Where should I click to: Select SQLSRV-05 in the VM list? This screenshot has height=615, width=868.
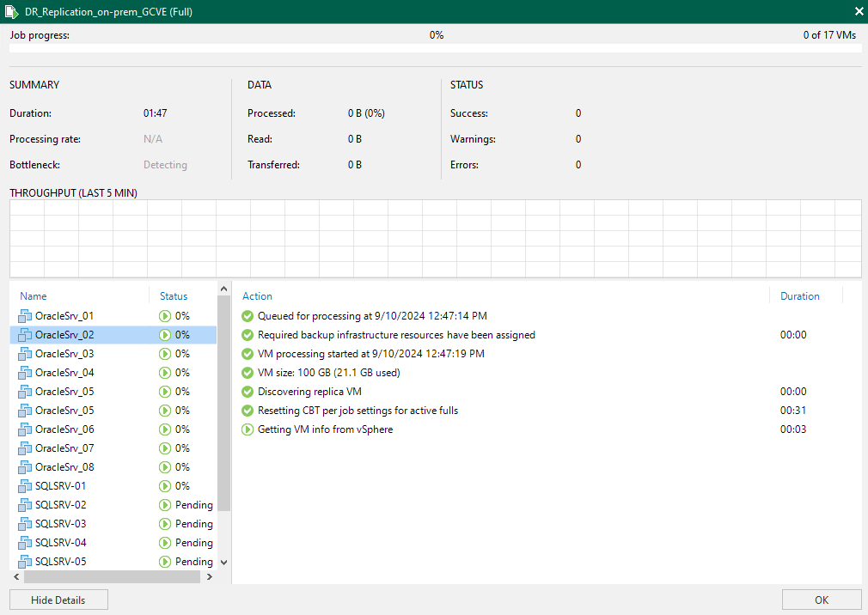pos(60,562)
